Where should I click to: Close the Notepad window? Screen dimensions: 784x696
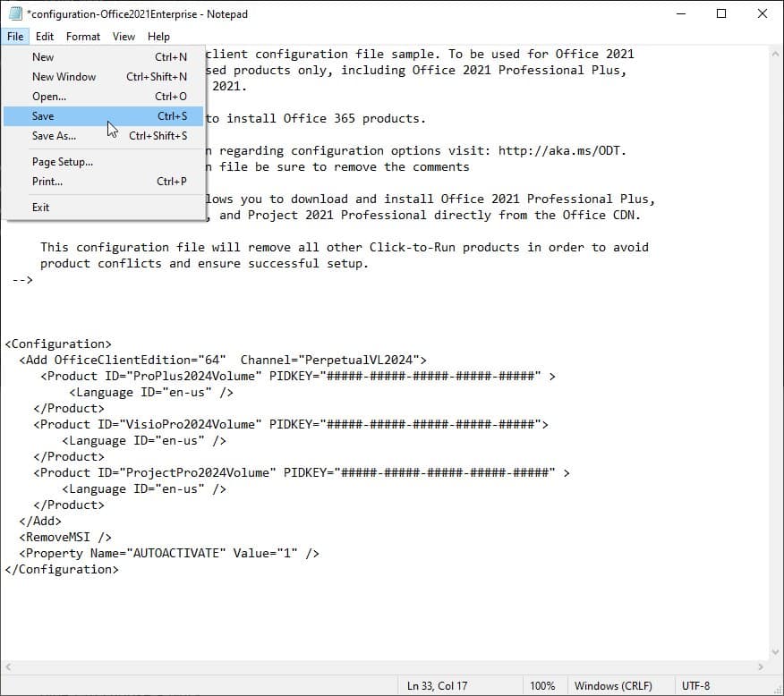coord(762,13)
